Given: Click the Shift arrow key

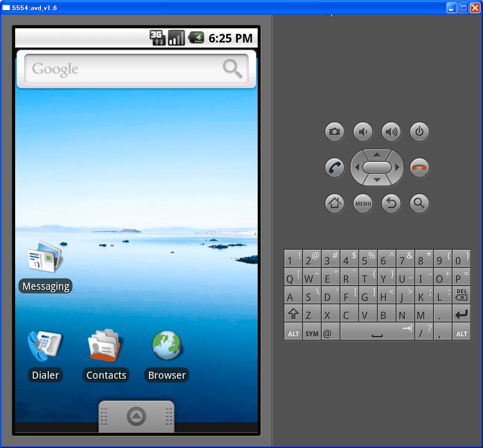Looking at the screenshot, I should click(x=293, y=313).
